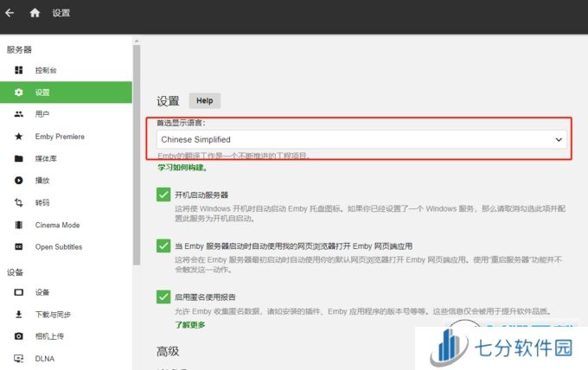Click the 高级 section heading

pos(168,351)
